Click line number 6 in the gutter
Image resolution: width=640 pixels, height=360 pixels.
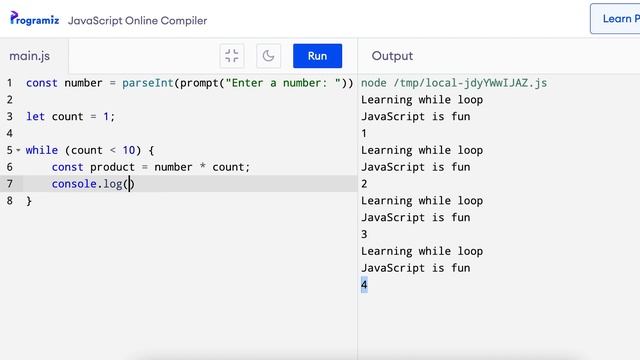tap(10, 167)
